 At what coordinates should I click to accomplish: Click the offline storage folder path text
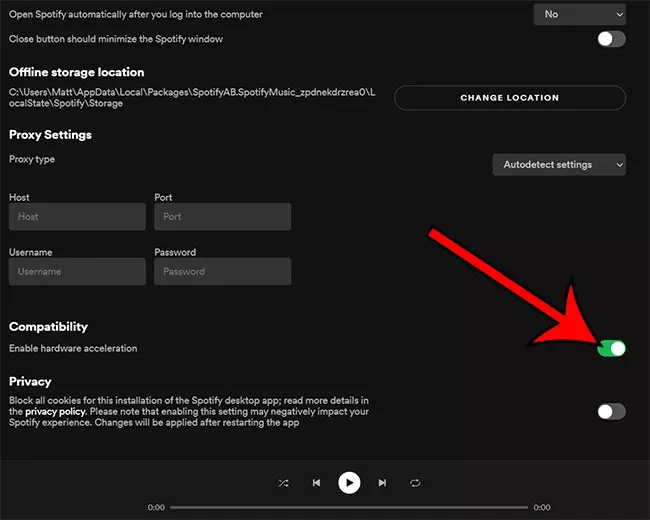[190, 98]
